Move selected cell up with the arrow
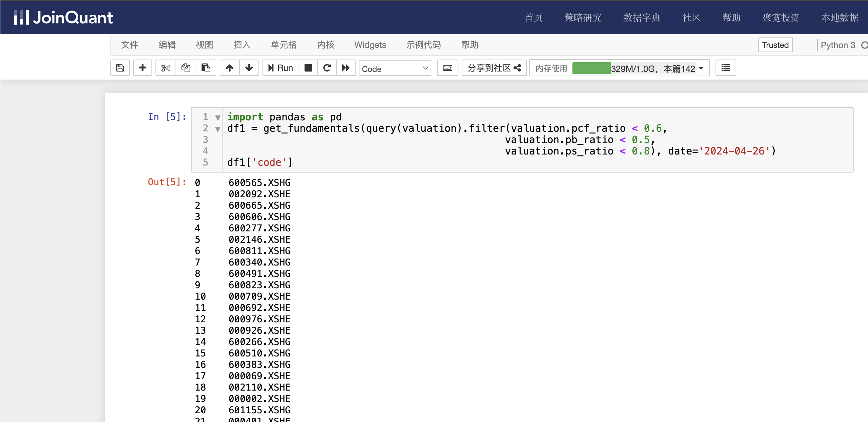Viewport: 868px width, 422px height. [229, 68]
